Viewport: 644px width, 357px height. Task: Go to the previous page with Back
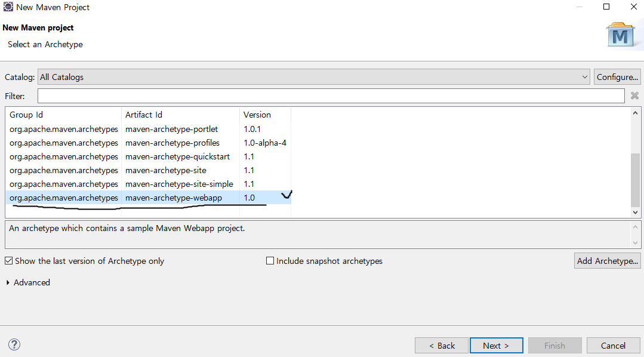tap(442, 346)
